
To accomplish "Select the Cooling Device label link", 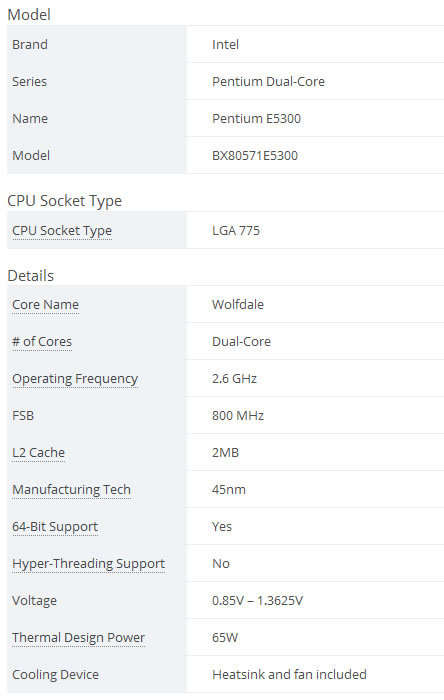I will coord(55,675).
